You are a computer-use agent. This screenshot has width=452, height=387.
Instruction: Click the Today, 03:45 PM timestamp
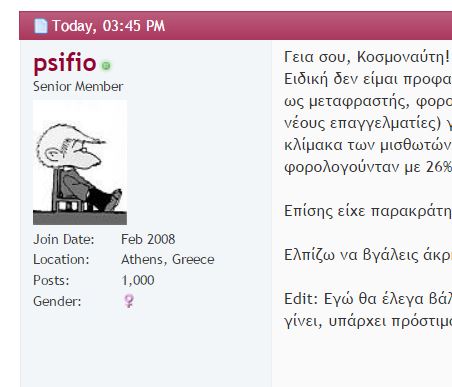(x=109, y=26)
